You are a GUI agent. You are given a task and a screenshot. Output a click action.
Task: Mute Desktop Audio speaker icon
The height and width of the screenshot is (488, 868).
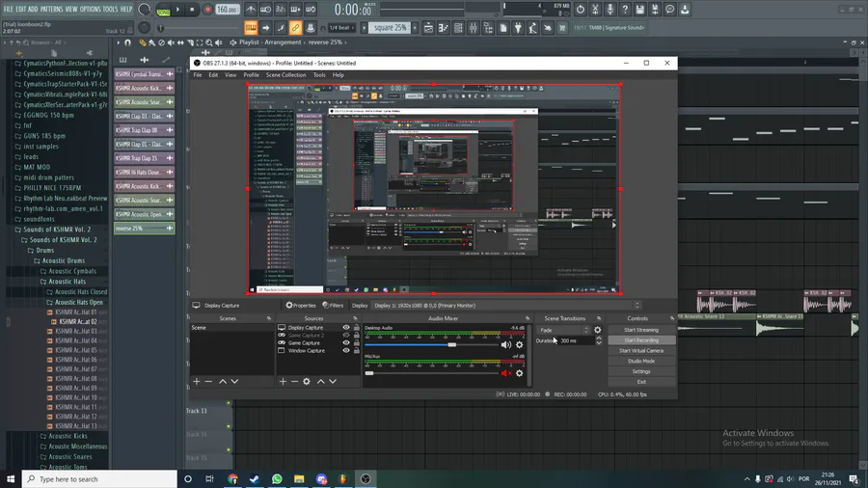[x=505, y=344]
